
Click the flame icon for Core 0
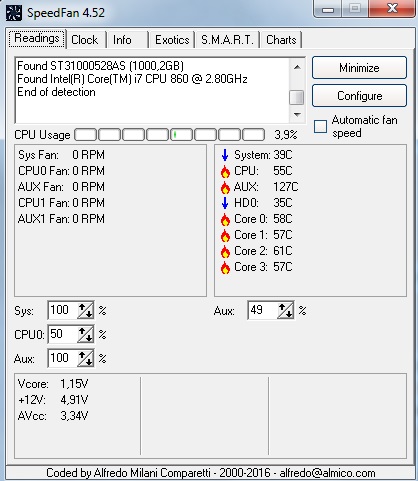coord(225,220)
